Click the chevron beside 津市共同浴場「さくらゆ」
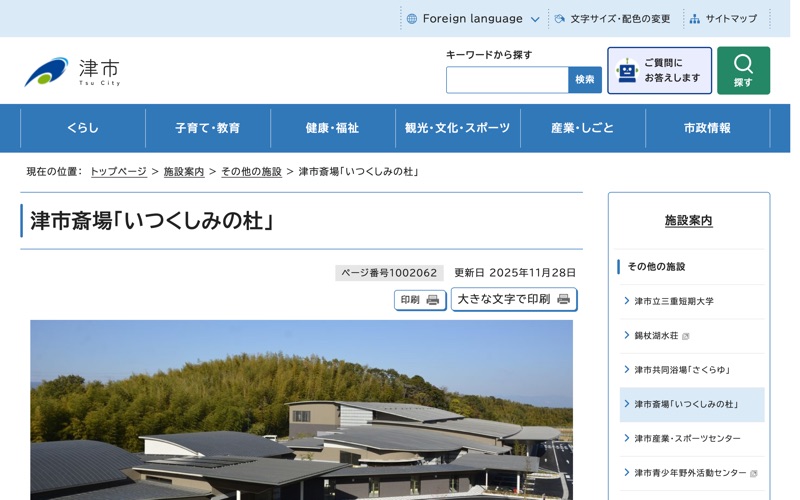This screenshot has height=500, width=800. [627, 369]
